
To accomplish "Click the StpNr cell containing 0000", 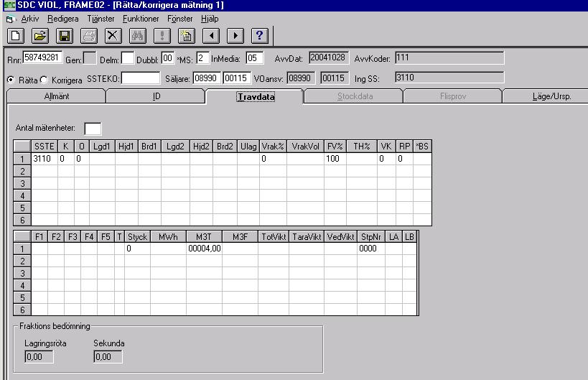I will point(371,249).
